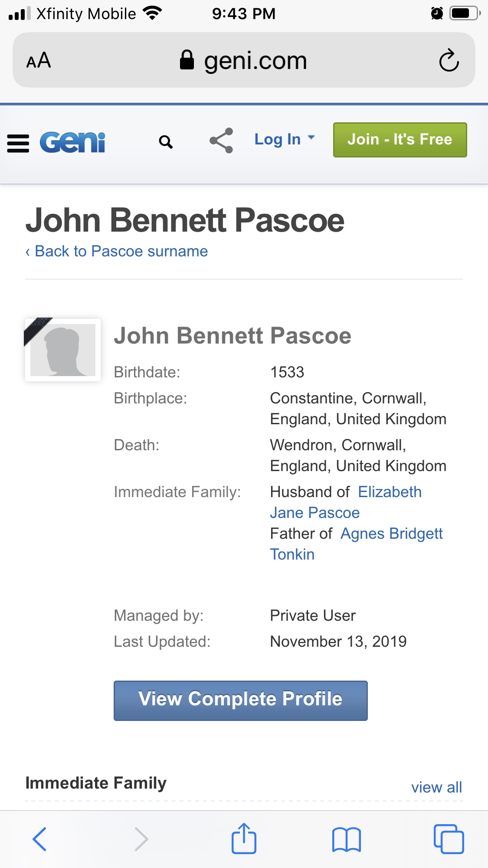
Task: Open Elizabeth Jane Pascoe's profile link
Action: (390, 492)
